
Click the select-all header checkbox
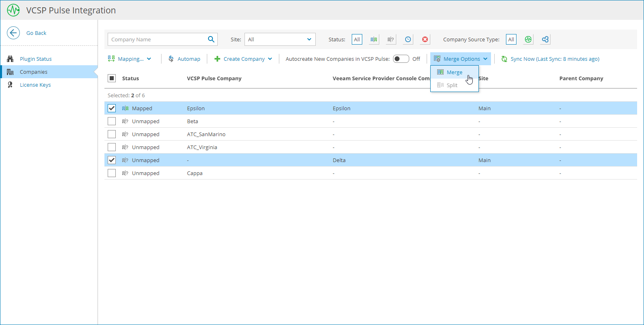(112, 78)
